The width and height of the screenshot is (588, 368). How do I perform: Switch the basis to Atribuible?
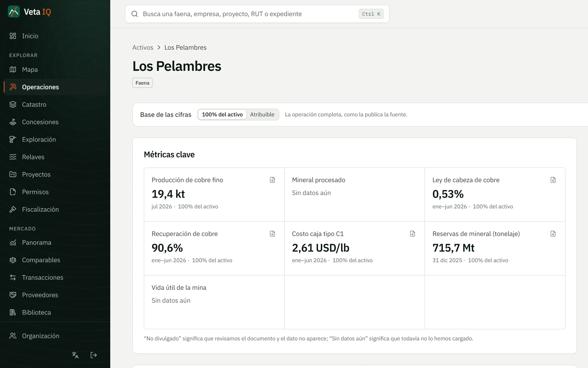point(262,114)
